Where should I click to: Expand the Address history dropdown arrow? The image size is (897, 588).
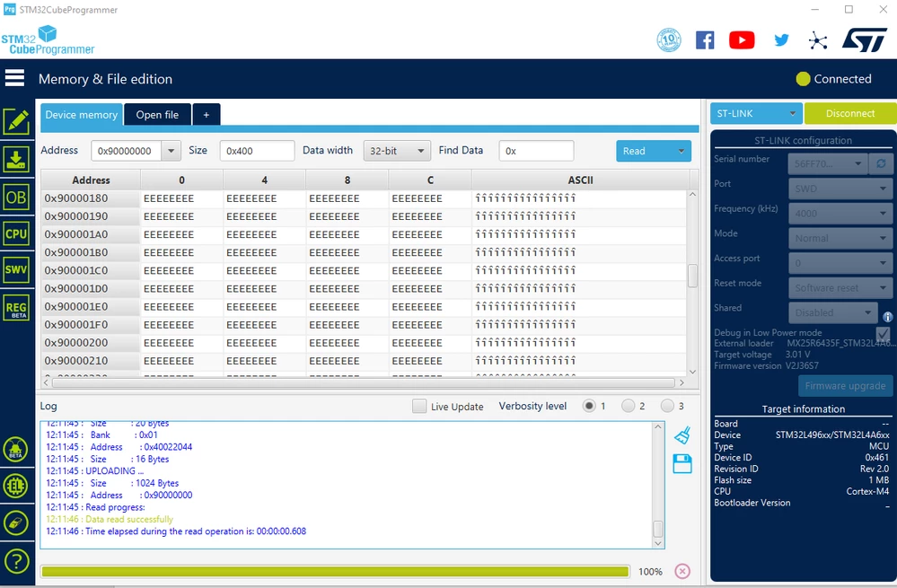171,151
